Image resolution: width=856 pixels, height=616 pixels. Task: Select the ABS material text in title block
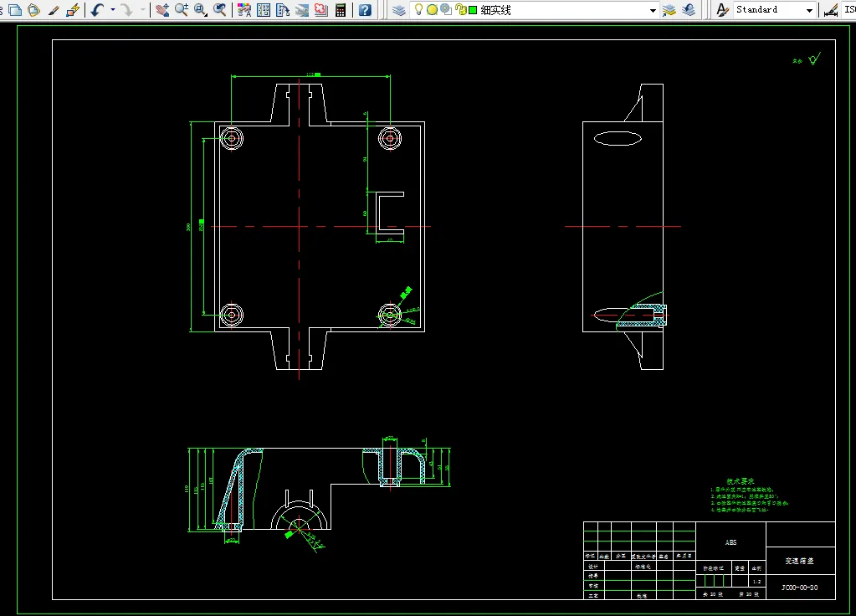(x=730, y=542)
